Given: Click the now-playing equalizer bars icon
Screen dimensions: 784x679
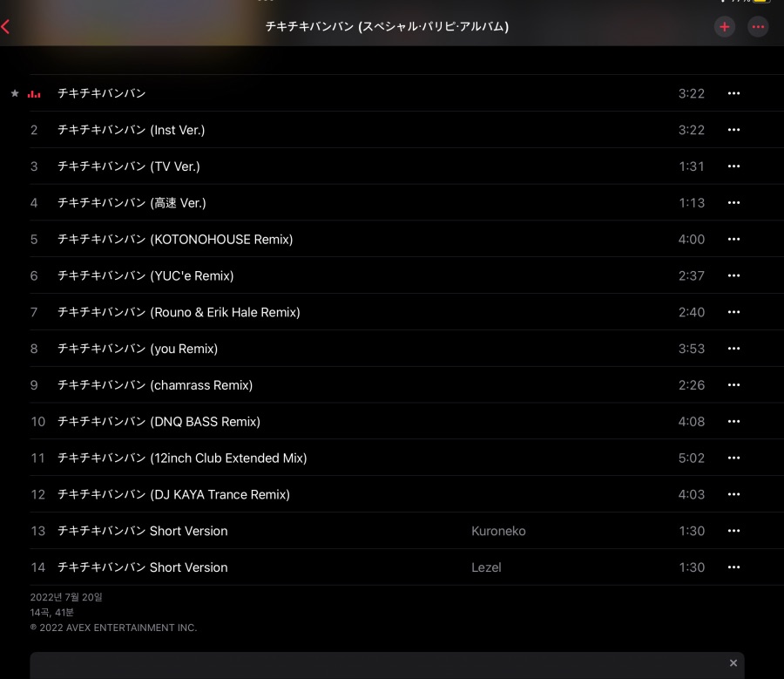Looking at the screenshot, I should point(34,93).
